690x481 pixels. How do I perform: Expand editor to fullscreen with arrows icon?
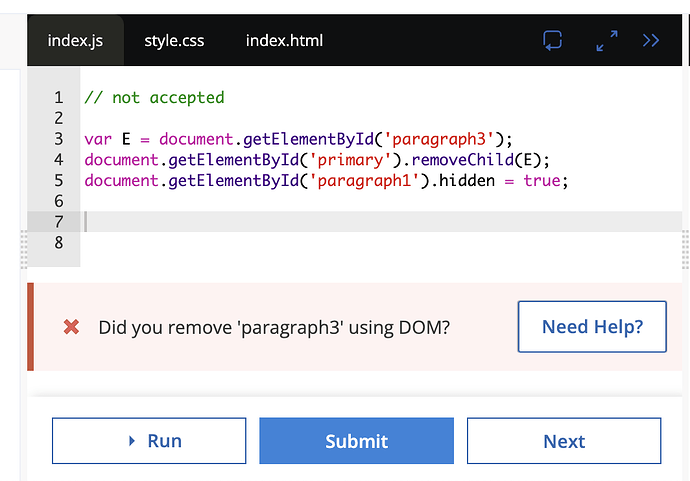[607, 40]
